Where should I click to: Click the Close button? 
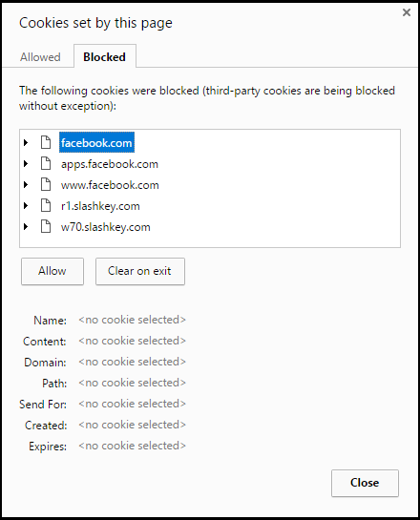pos(365,483)
